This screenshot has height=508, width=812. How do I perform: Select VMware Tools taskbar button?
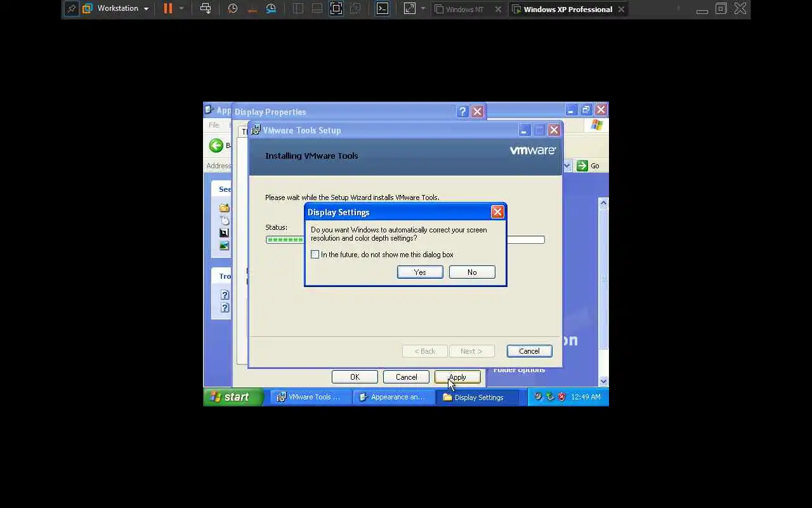(309, 397)
